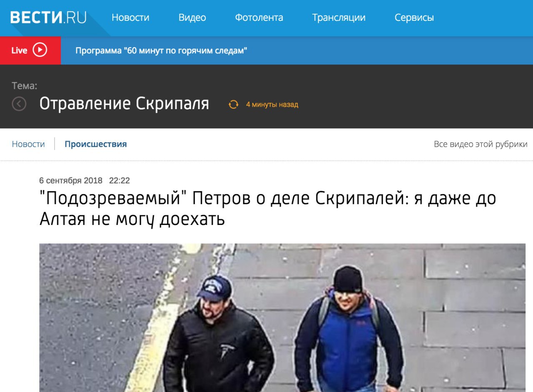Open the Сервисы menu

coord(414,17)
